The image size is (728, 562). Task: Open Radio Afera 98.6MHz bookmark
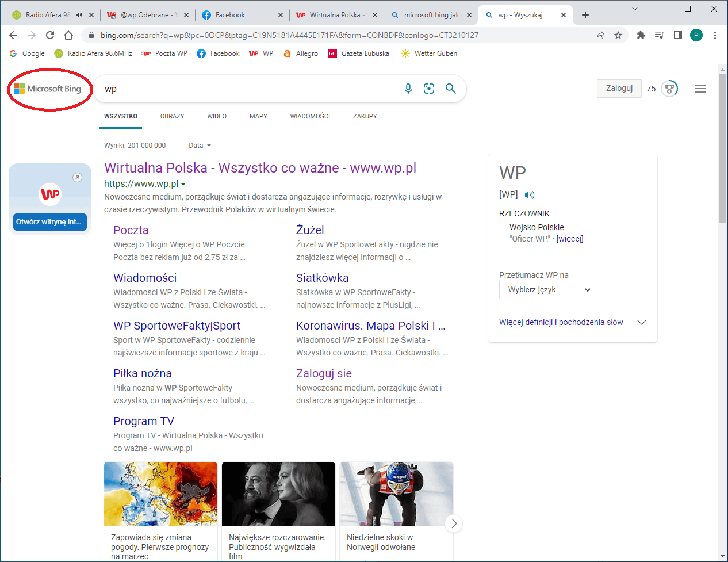(93, 53)
